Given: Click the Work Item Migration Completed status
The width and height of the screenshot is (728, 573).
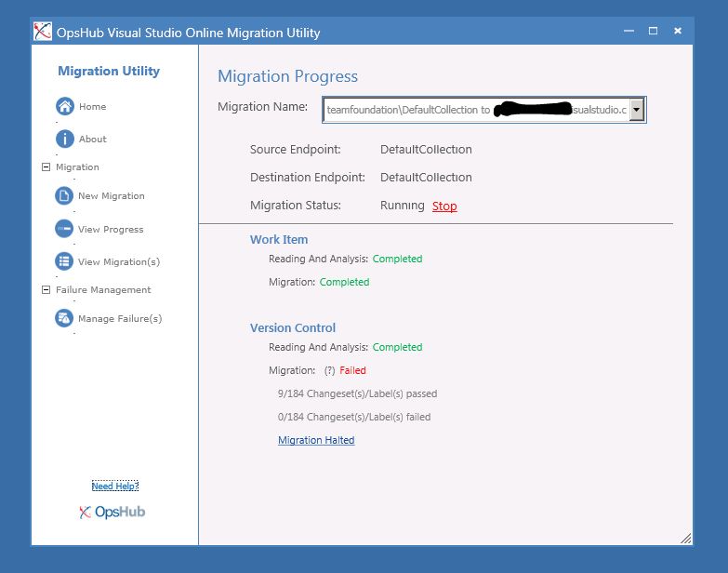Looking at the screenshot, I should [345, 282].
